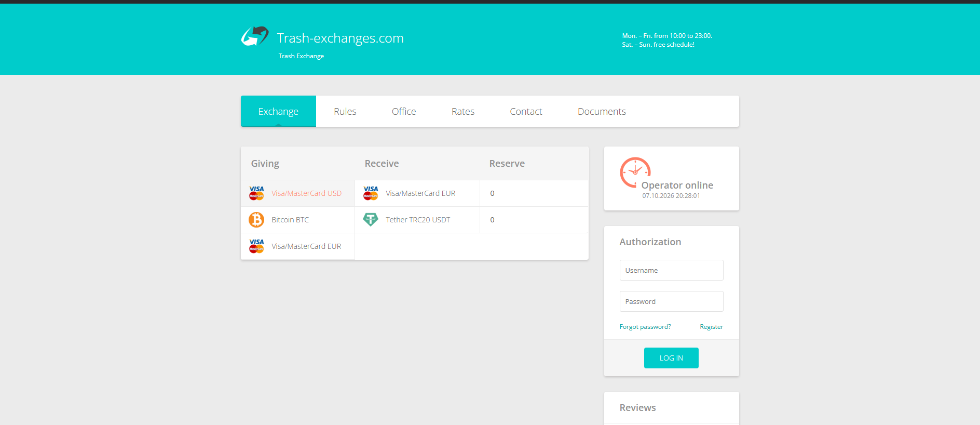
Task: Click the Mon. – Fri. working hours text
Action: pyautogui.click(x=667, y=36)
